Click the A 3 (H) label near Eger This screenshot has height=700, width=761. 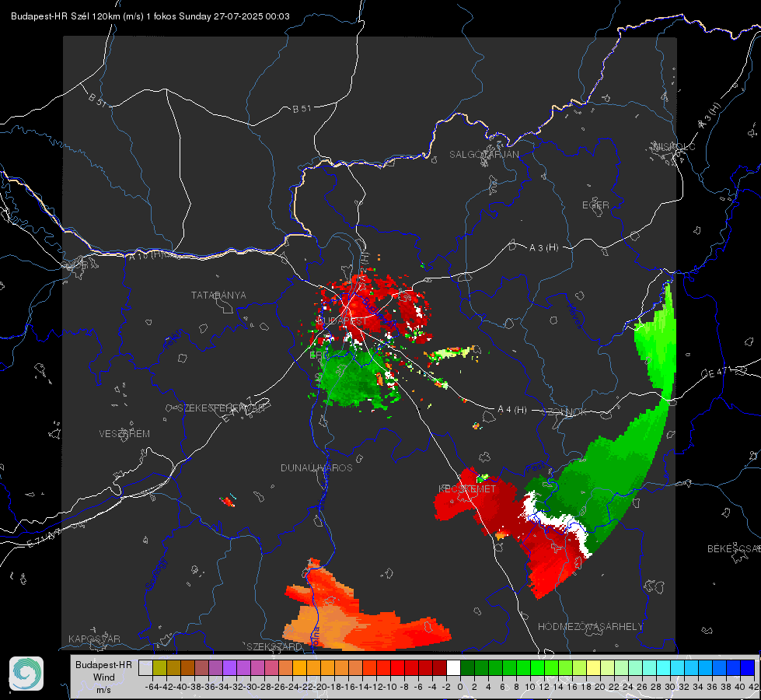[x=543, y=248]
